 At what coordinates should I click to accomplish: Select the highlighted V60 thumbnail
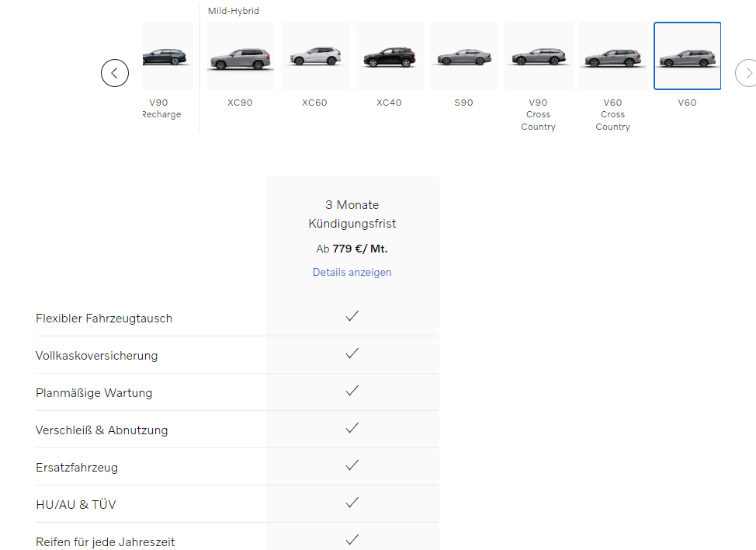tap(688, 56)
